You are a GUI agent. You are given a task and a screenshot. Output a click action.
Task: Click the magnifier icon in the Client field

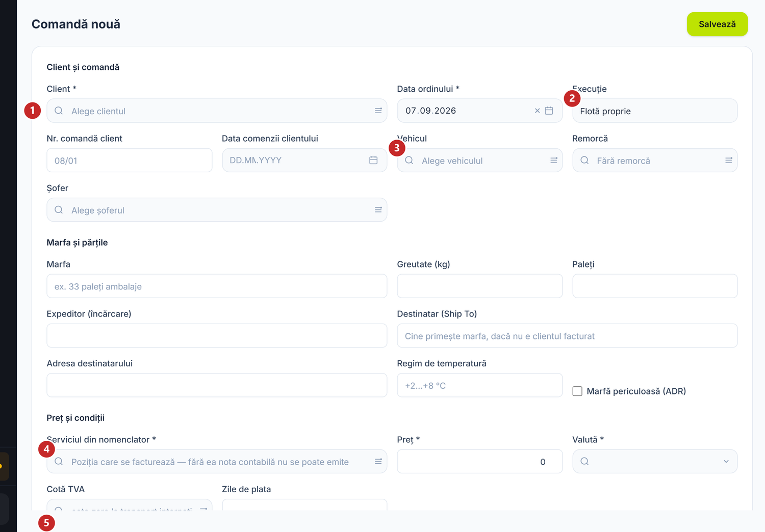pos(59,111)
